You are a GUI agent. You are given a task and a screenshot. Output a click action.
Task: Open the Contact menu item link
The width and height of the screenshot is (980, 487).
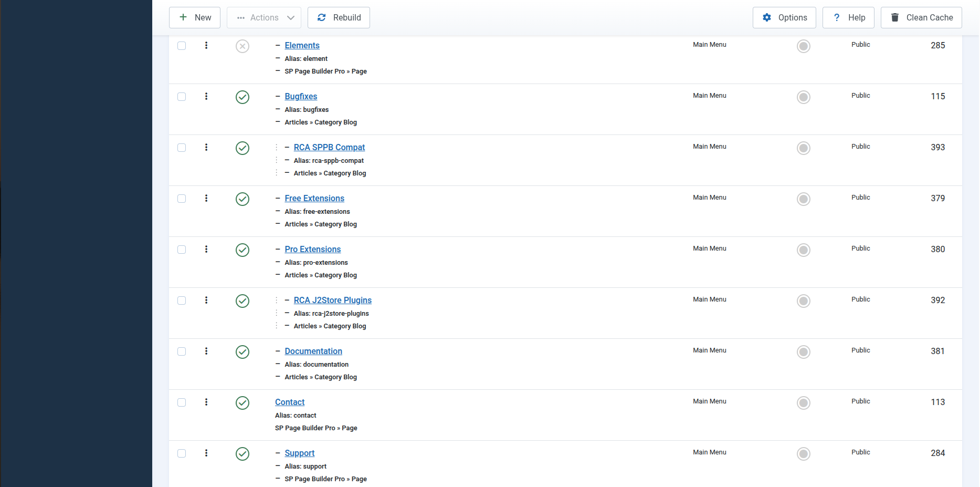[x=290, y=402]
